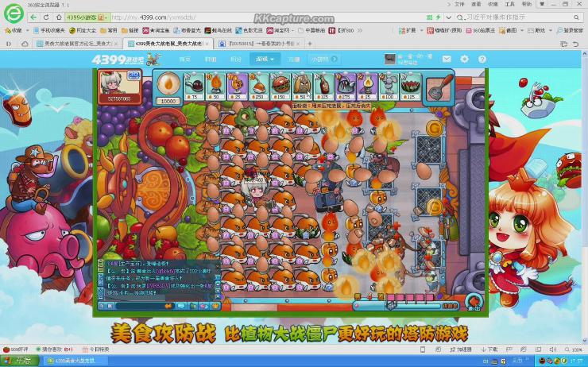Click the 100% zoom status indicator
The height and width of the screenshot is (367, 588).
pos(574,350)
